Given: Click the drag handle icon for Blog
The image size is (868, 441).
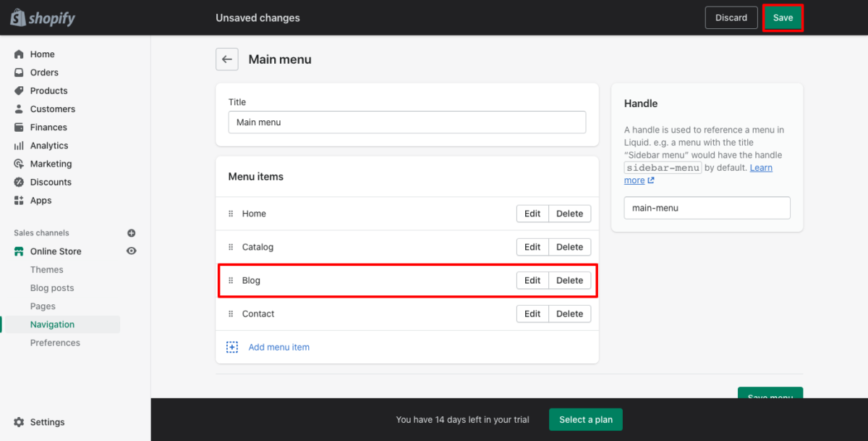Looking at the screenshot, I should [x=231, y=280].
